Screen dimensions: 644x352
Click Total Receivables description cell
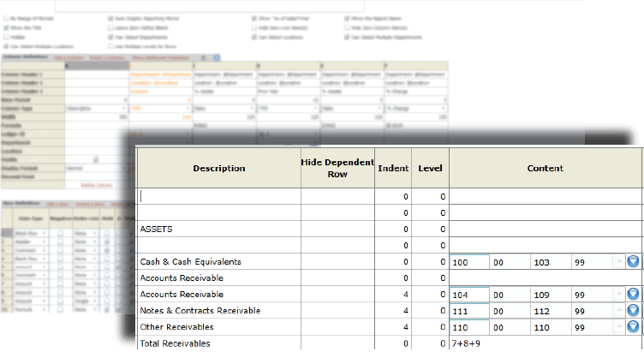[x=219, y=343]
